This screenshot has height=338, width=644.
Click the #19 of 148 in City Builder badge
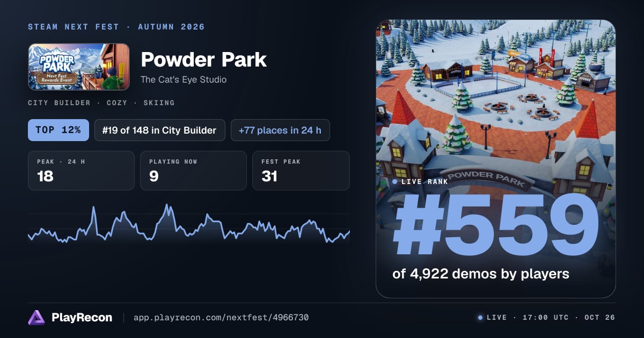click(x=160, y=130)
